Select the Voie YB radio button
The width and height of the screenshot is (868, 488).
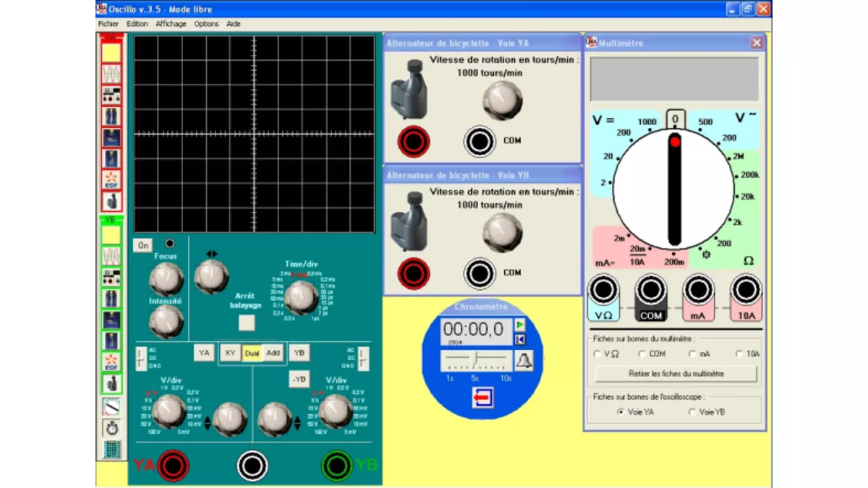[x=693, y=411]
